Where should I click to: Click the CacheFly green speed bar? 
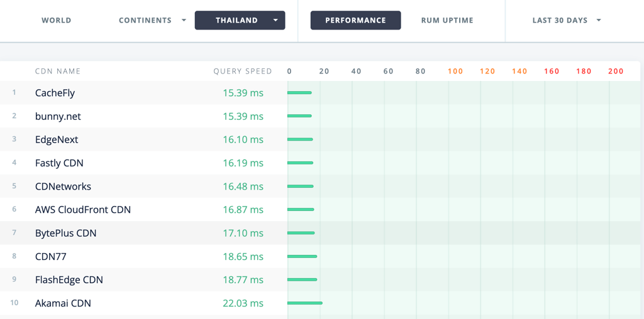click(299, 93)
